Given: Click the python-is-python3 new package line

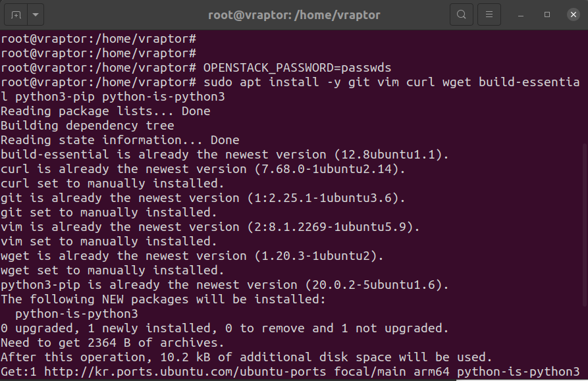Looking at the screenshot, I should pos(76,314).
